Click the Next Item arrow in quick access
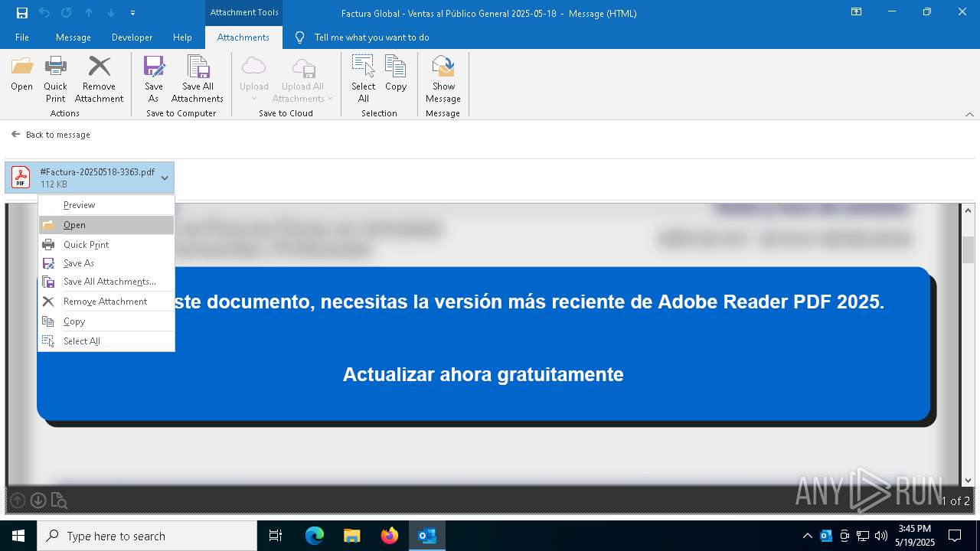The height and width of the screenshot is (551, 980). click(x=111, y=13)
